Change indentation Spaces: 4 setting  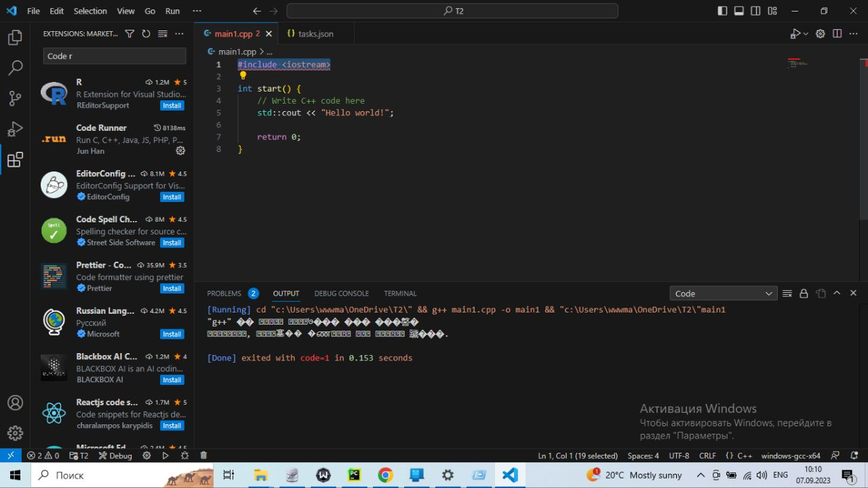pos(643,455)
